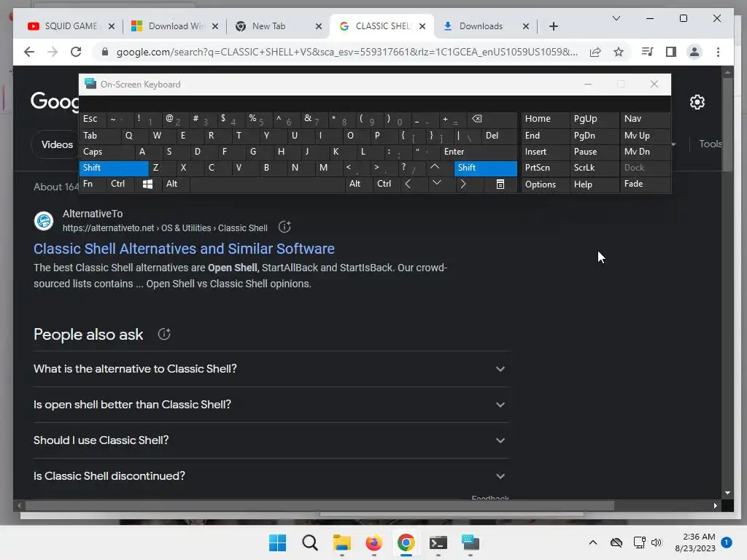Image resolution: width=747 pixels, height=560 pixels.
Task: Open Windows Start menu in taskbar
Action: pos(277,542)
